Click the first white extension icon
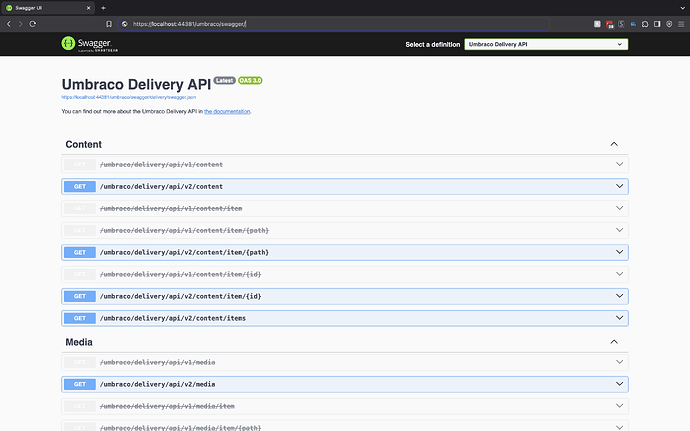 tap(597, 24)
